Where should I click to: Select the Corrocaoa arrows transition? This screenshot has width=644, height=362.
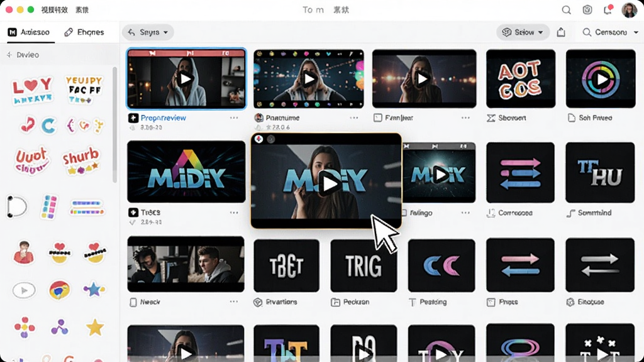coord(520,172)
